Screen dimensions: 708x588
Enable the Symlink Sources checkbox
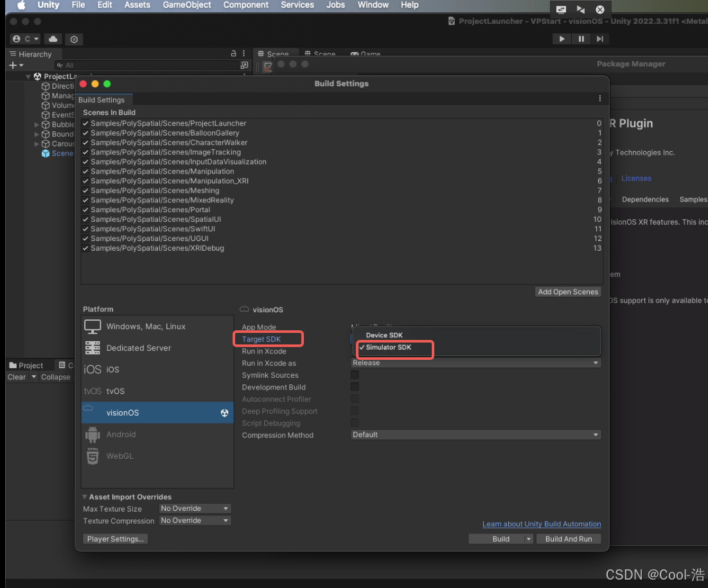tap(355, 375)
